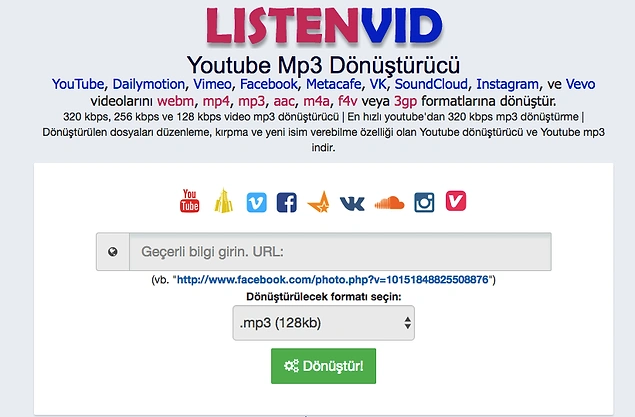Open the Metacafe text link

333,84
